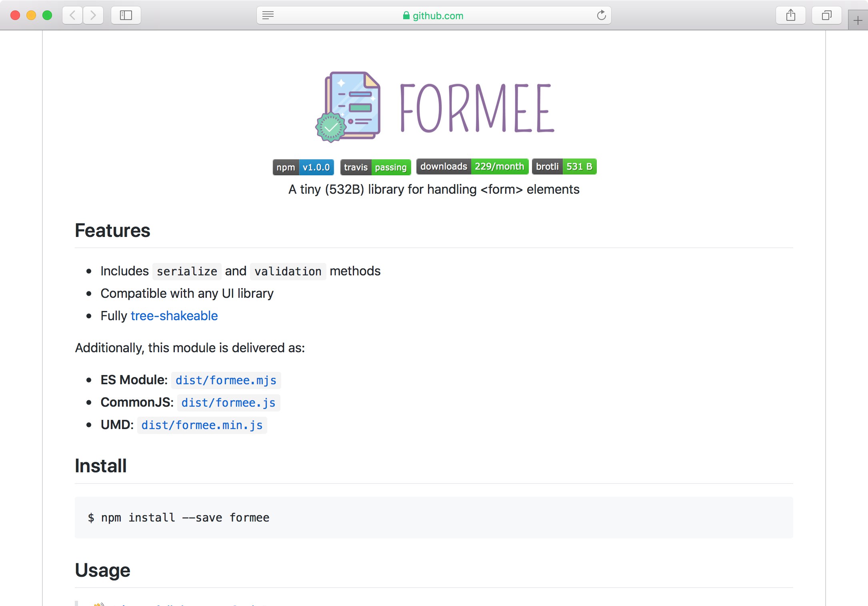Screen dimensions: 868x606
Task: Click the tiny (532B) library description
Action: [434, 189]
